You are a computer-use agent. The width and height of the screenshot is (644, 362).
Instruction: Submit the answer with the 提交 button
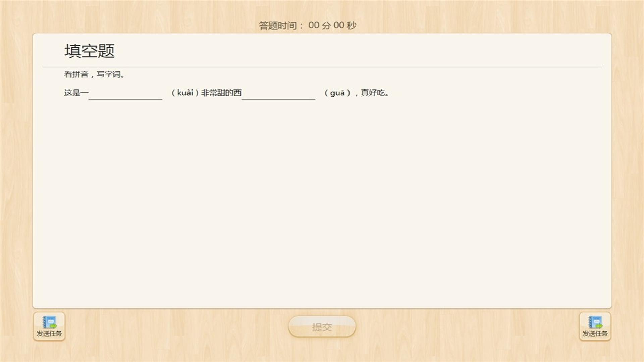322,327
